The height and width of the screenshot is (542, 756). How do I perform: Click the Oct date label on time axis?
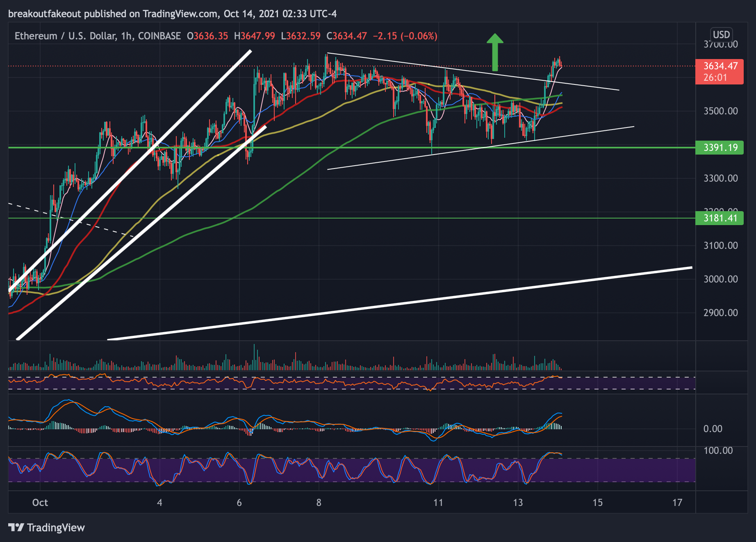point(40,503)
